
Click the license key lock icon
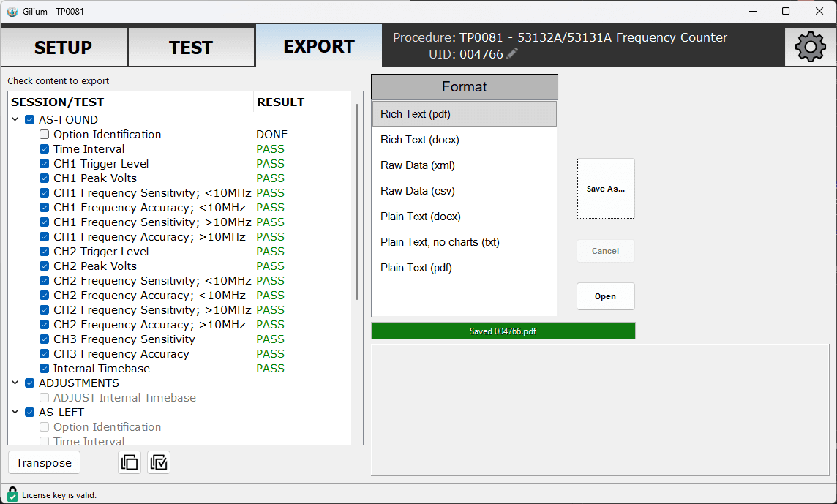(12, 494)
